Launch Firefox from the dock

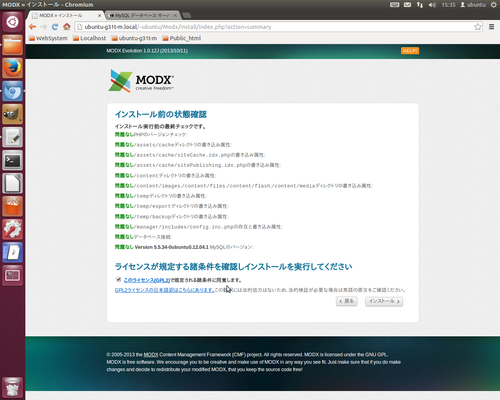coord(13,68)
